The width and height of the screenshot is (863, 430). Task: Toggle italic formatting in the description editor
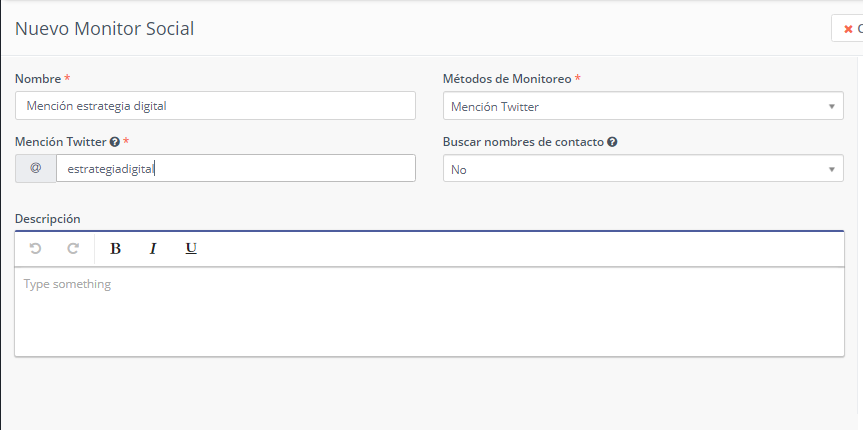point(153,249)
